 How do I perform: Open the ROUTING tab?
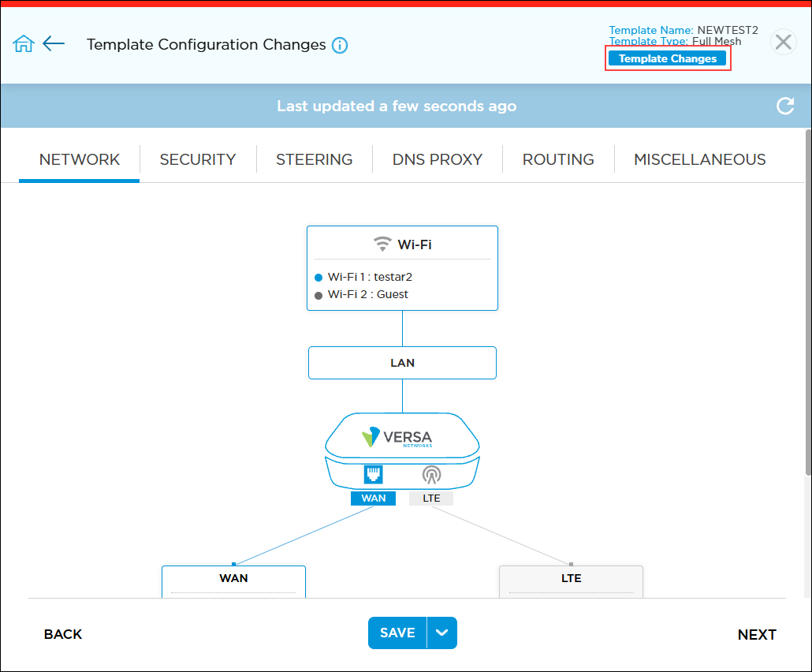click(558, 159)
